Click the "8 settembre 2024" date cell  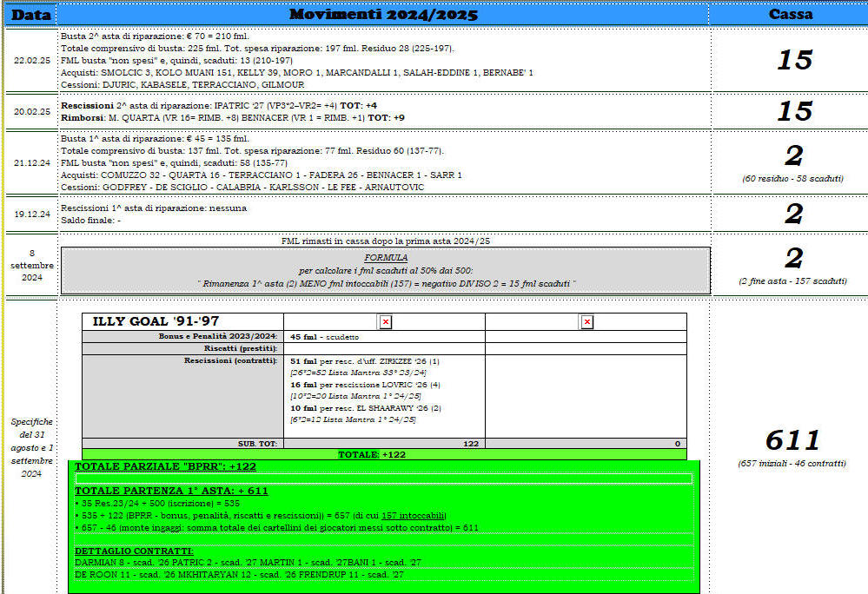(31, 265)
